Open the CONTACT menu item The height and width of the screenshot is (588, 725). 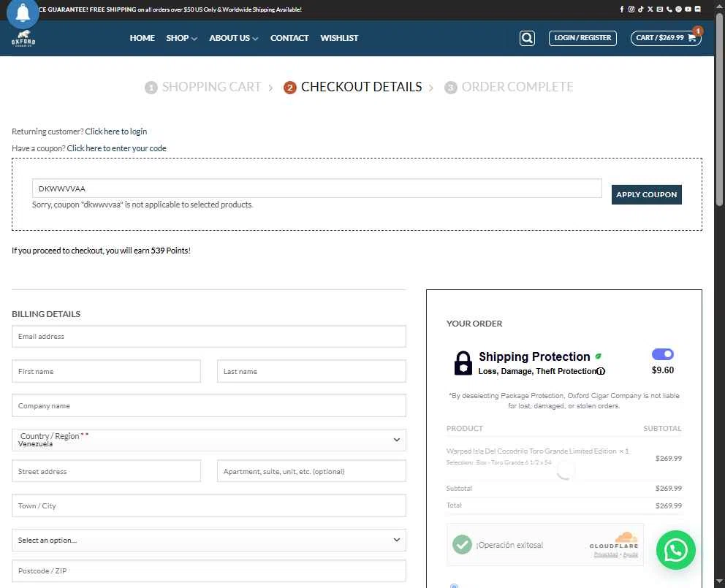coord(289,38)
